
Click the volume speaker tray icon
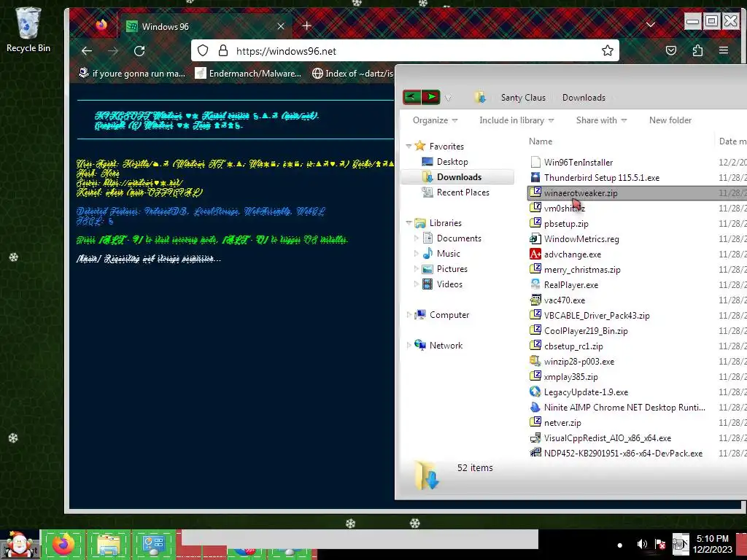[642, 544]
